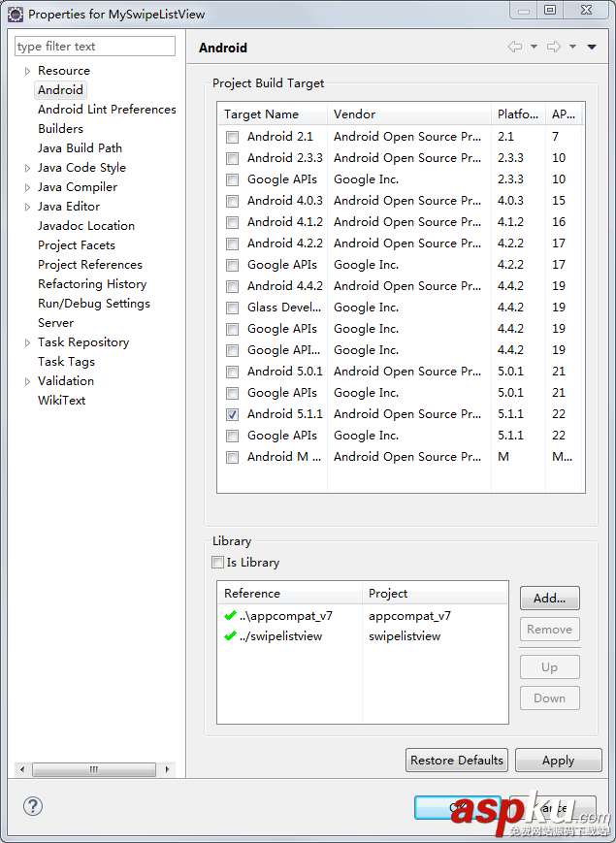Click the appcompat_v7 project cell
The height and width of the screenshot is (843, 616).
[x=409, y=616]
